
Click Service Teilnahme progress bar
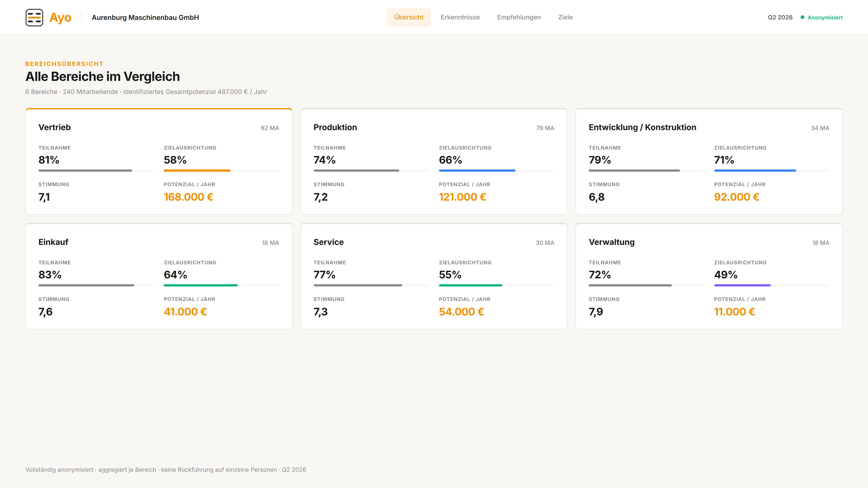[x=371, y=286]
